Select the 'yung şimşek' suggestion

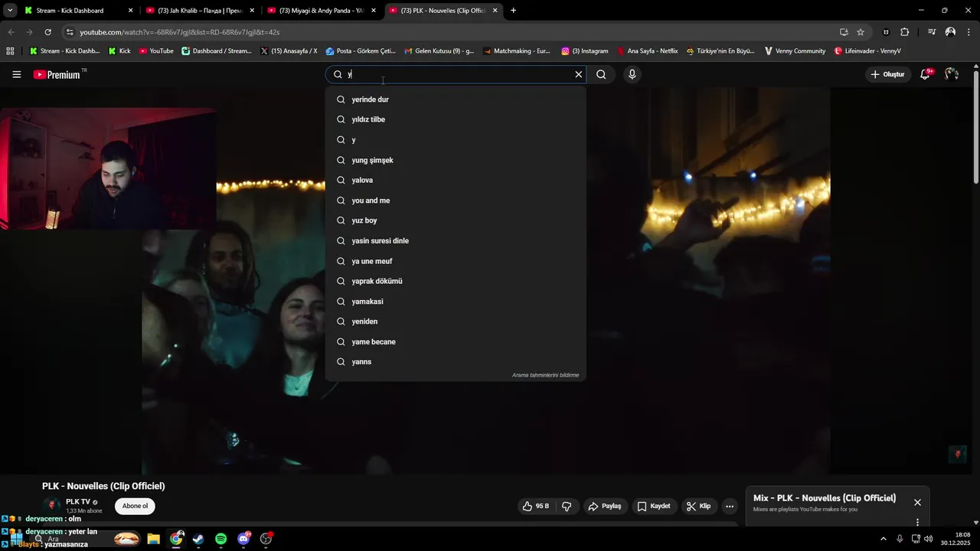(456, 160)
